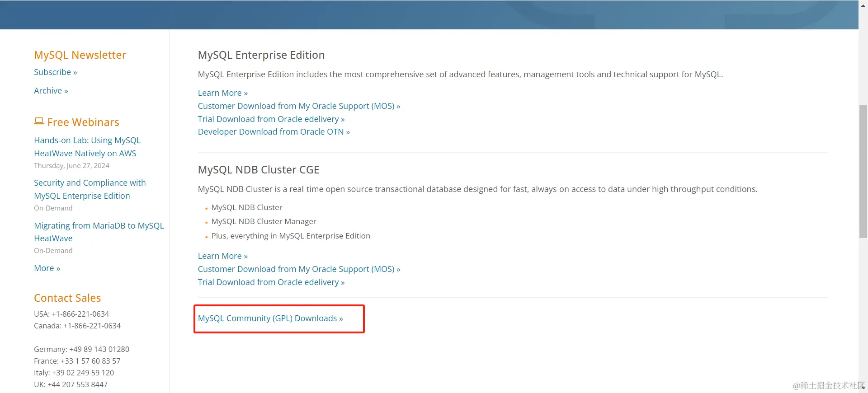Click Learn More under Enterprise Edition
Image resolution: width=868 pixels, height=393 pixels.
tap(222, 93)
